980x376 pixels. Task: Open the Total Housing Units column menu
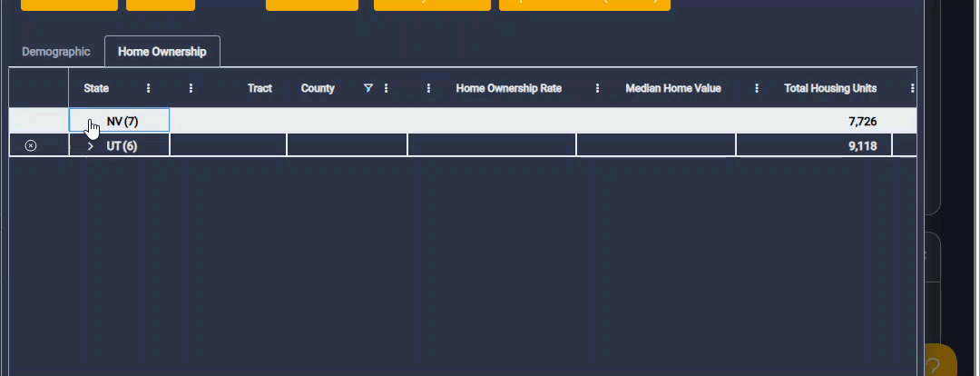[757, 88]
